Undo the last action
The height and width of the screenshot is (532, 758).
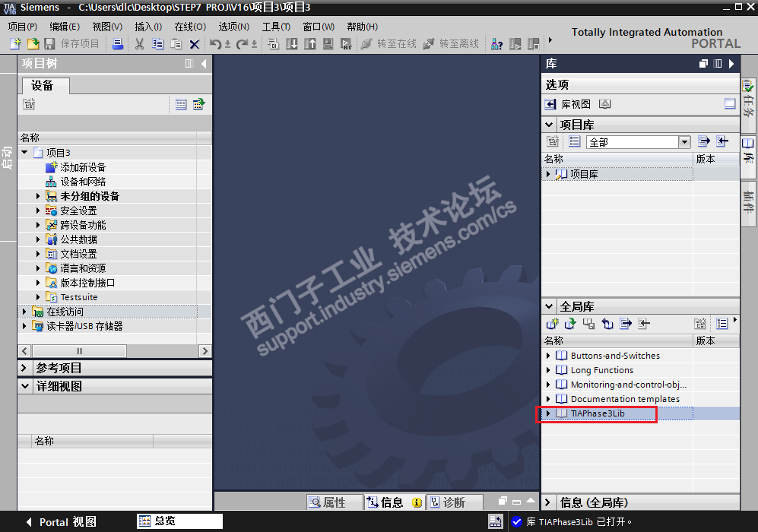click(x=216, y=44)
